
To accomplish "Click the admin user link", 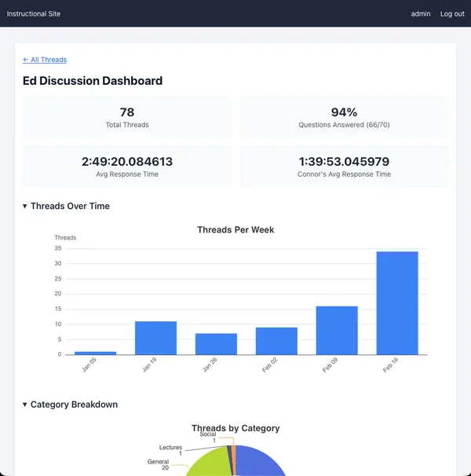I will pos(421,13).
